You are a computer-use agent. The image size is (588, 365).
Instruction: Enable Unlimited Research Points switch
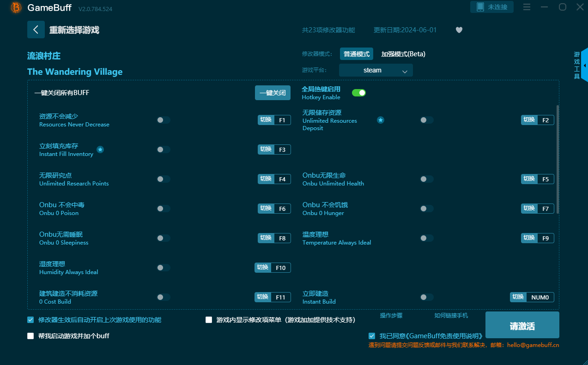pos(164,179)
